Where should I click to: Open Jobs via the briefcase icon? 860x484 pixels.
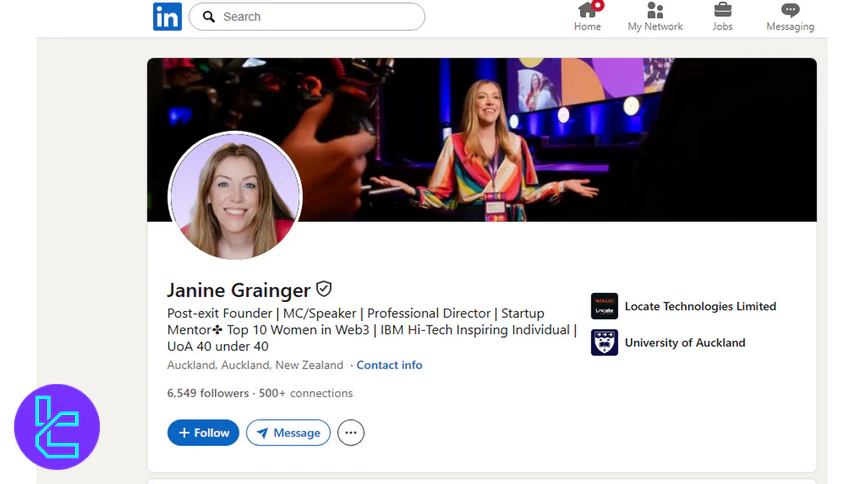point(722,11)
